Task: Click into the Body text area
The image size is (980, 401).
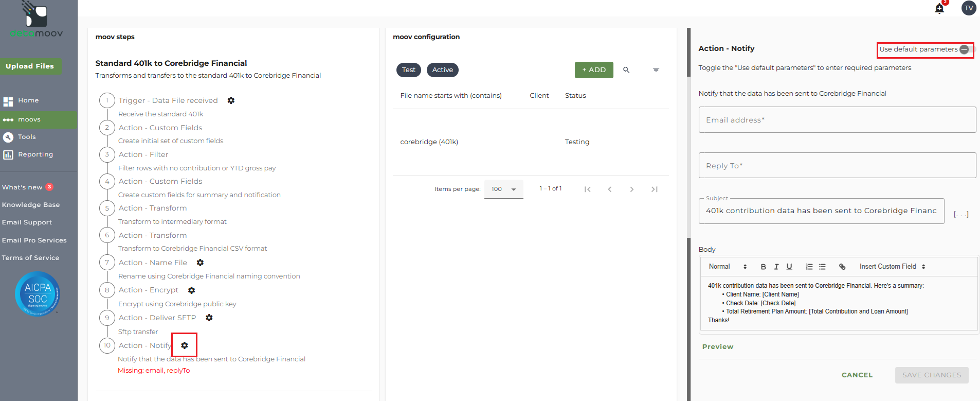Action: tap(839, 303)
